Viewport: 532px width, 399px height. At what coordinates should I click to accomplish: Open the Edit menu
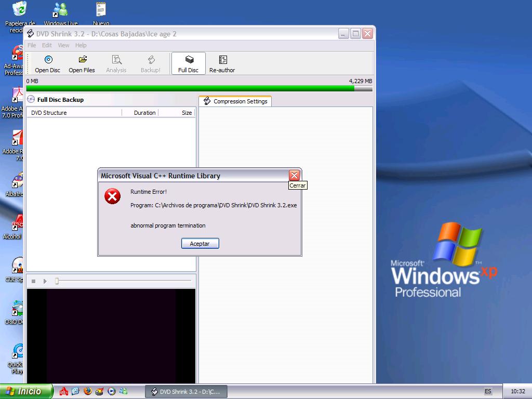47,45
